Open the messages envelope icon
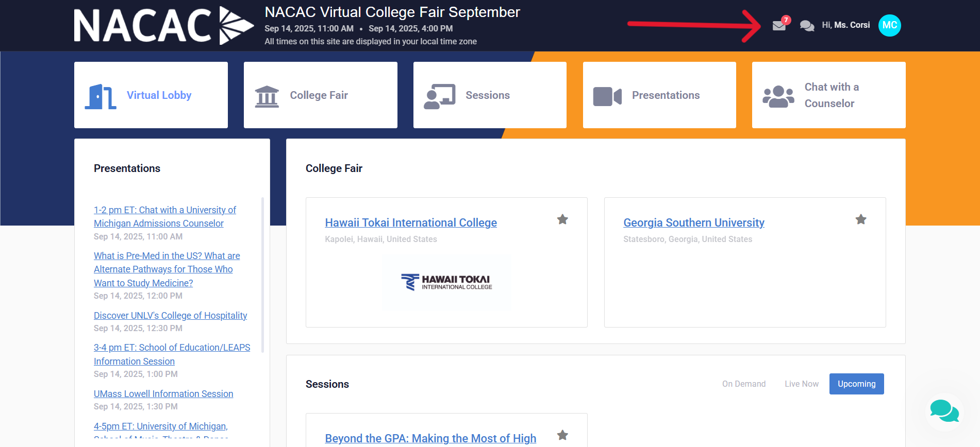 pos(779,26)
